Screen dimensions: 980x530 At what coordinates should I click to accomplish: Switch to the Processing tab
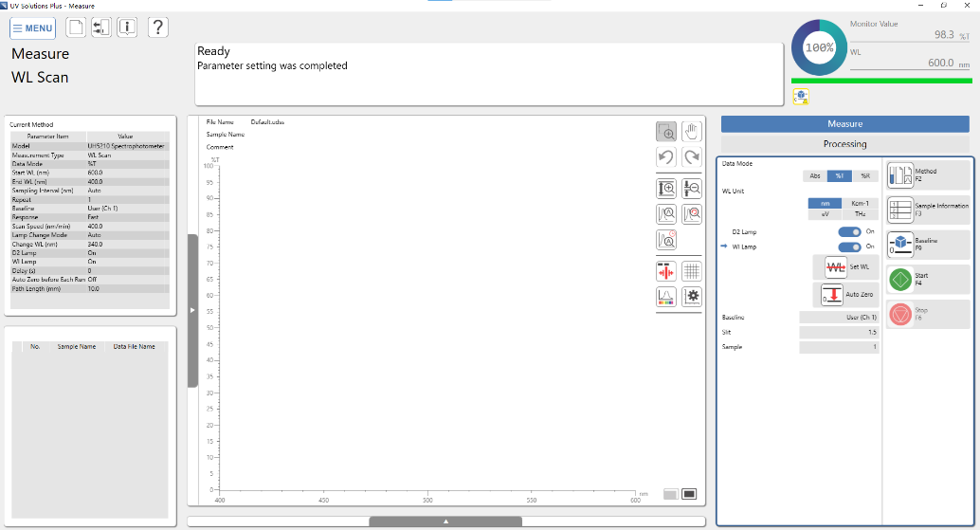[845, 144]
